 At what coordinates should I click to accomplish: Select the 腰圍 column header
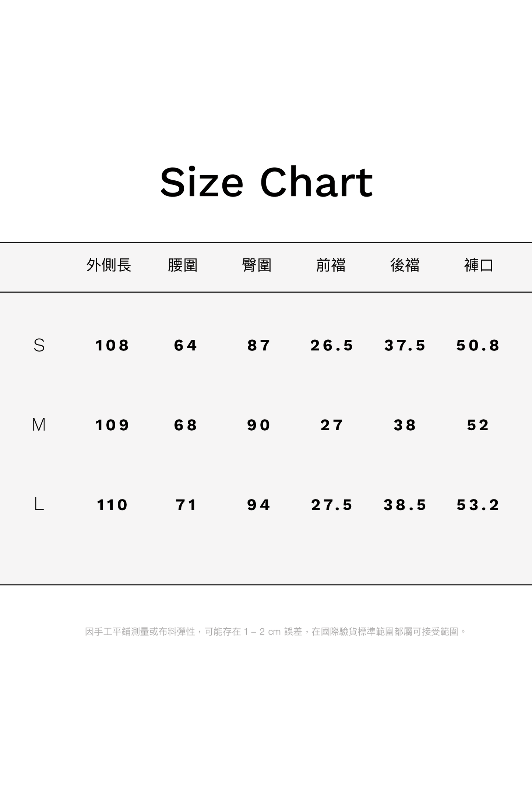(x=183, y=265)
